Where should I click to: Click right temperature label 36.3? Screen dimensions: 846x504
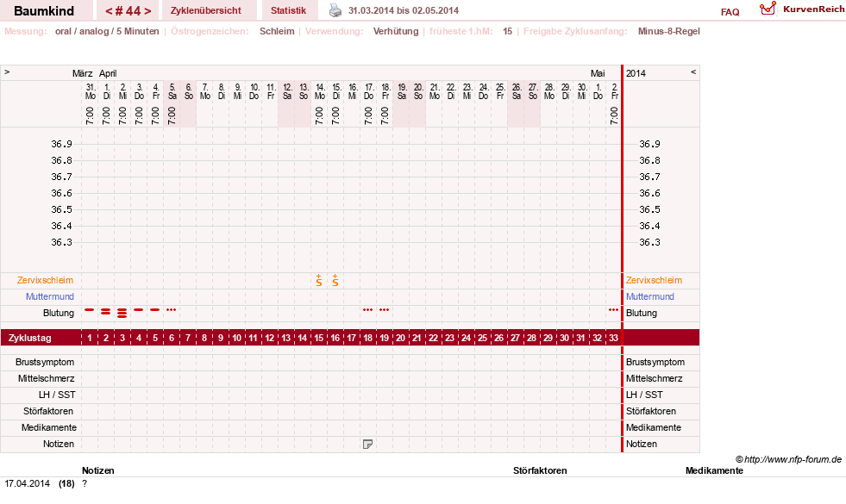coord(649,242)
